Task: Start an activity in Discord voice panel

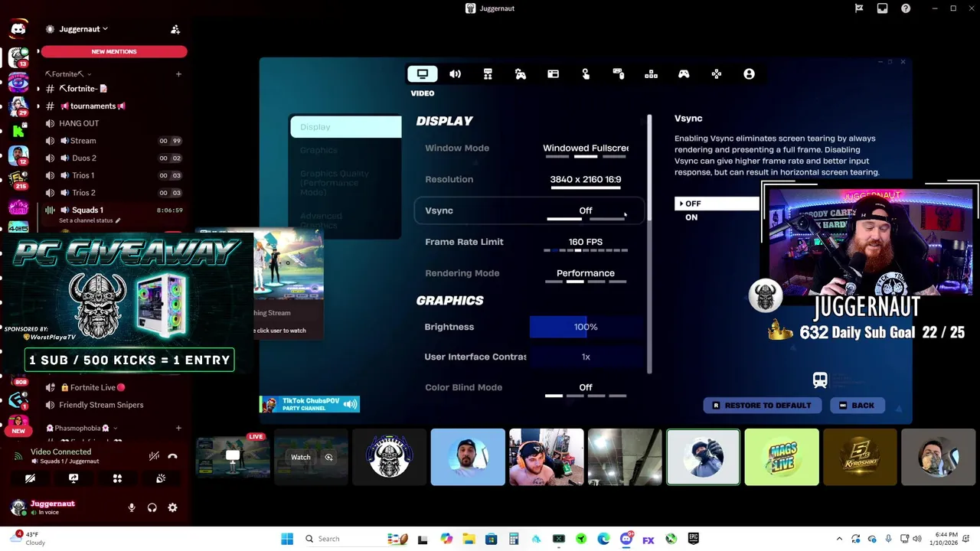Action: tap(117, 478)
